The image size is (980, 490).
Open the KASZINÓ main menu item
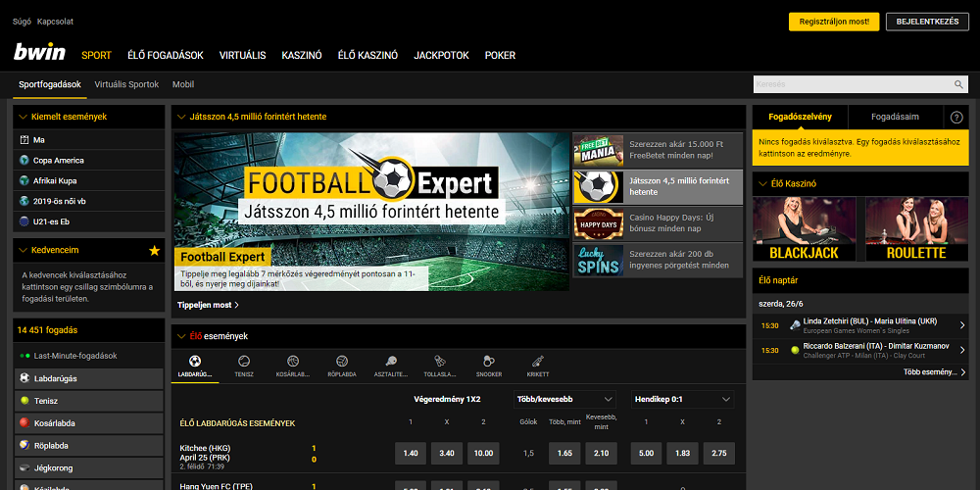(x=301, y=56)
